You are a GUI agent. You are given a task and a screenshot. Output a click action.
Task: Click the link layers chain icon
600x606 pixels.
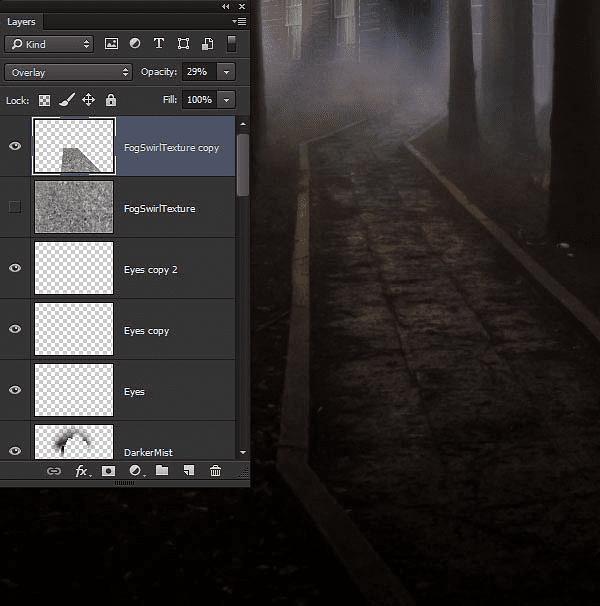coord(54,471)
